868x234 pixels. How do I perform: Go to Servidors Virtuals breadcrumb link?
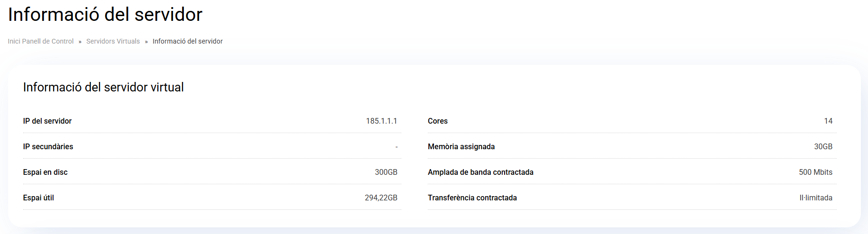point(113,41)
